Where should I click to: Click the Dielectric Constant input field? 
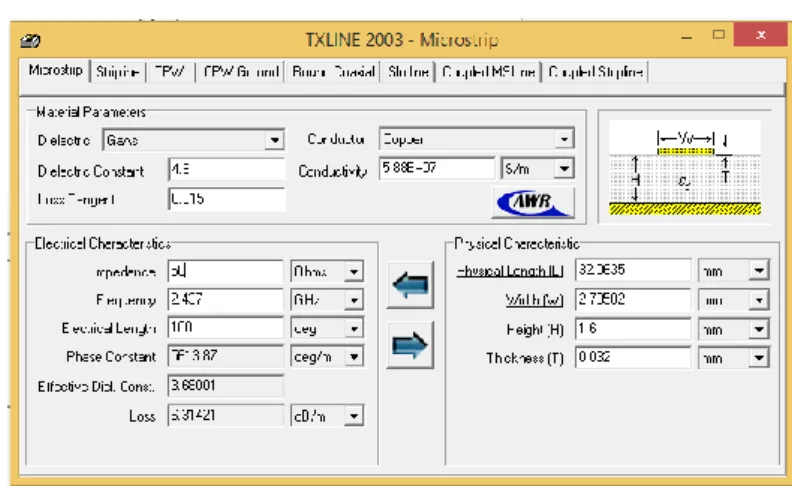click(226, 170)
